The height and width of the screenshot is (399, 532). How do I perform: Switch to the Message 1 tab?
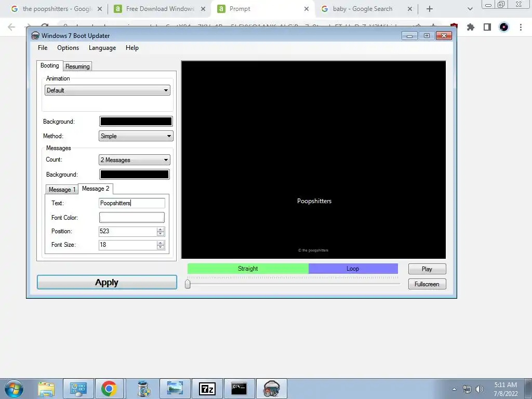tap(62, 189)
